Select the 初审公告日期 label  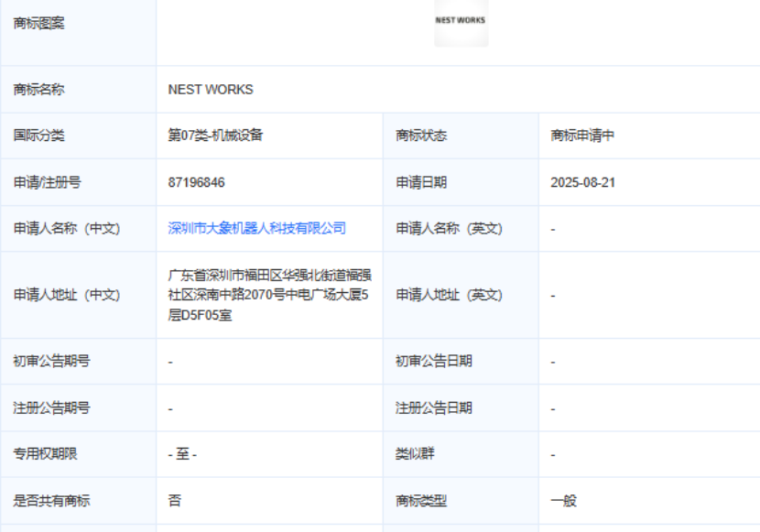pyautogui.click(x=434, y=361)
